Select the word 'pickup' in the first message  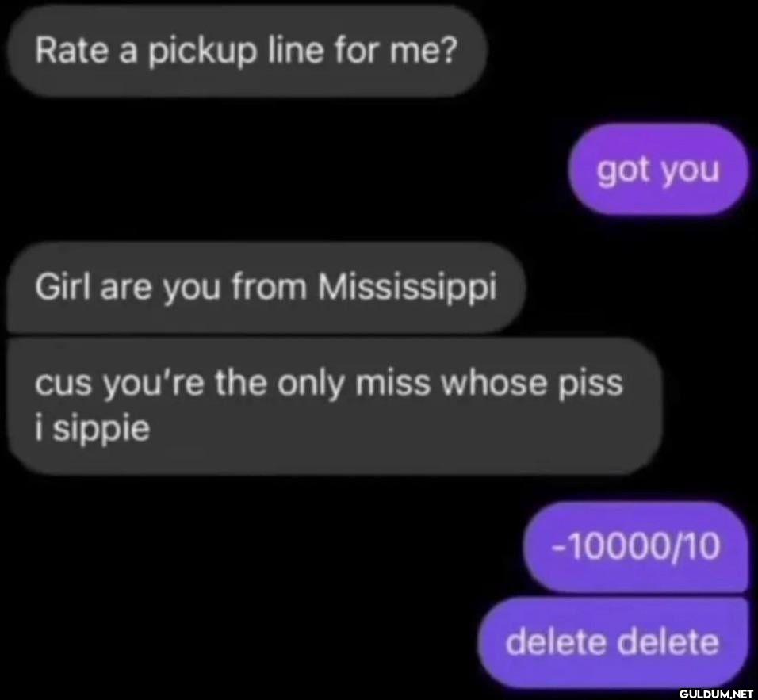(202, 52)
